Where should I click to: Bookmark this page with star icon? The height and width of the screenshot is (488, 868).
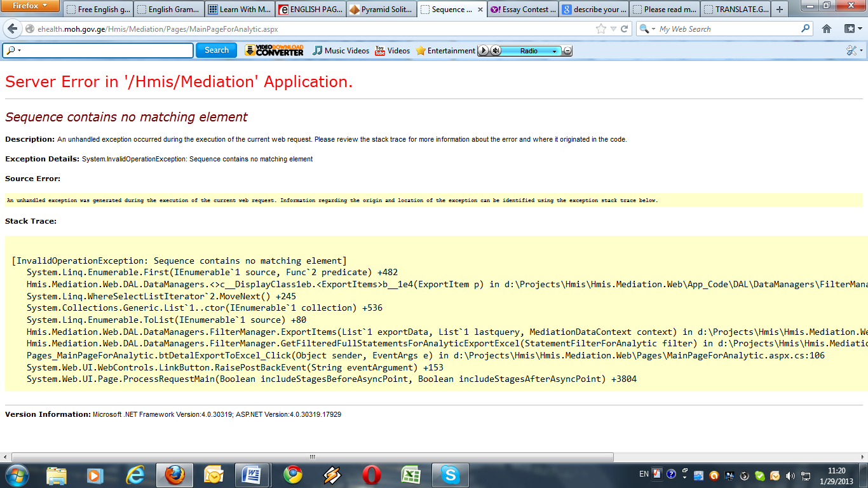coord(601,29)
